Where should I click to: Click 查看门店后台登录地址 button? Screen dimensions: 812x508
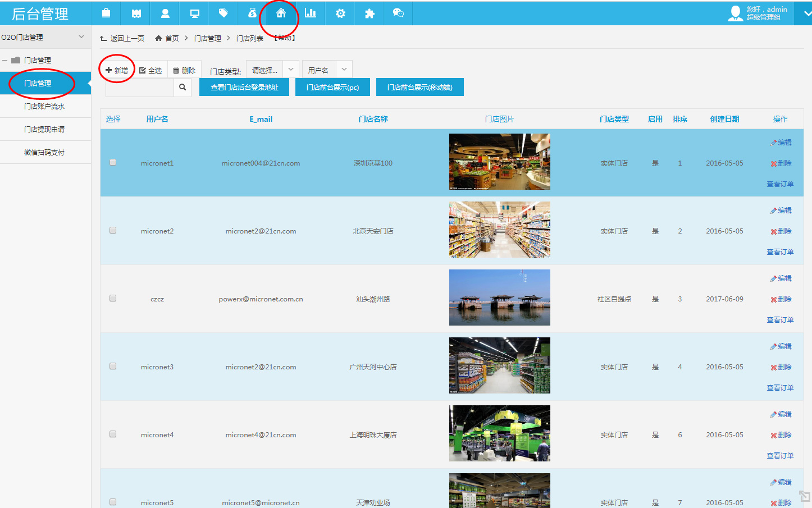coord(244,87)
